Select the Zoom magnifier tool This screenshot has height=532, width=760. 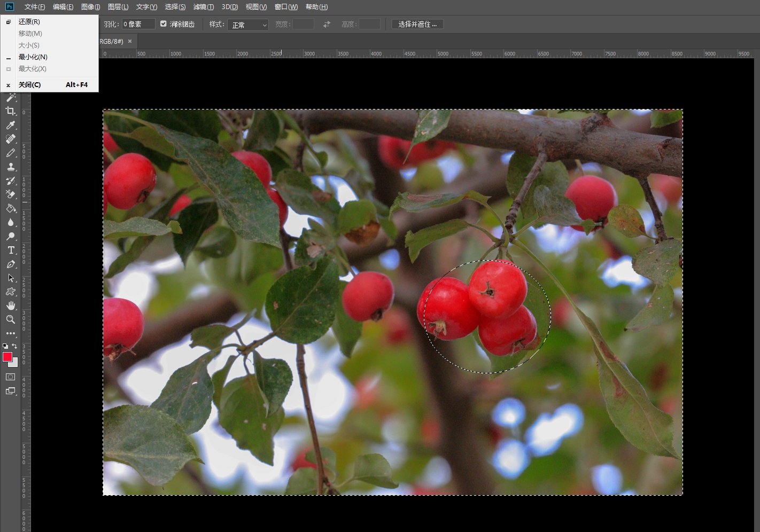10,319
